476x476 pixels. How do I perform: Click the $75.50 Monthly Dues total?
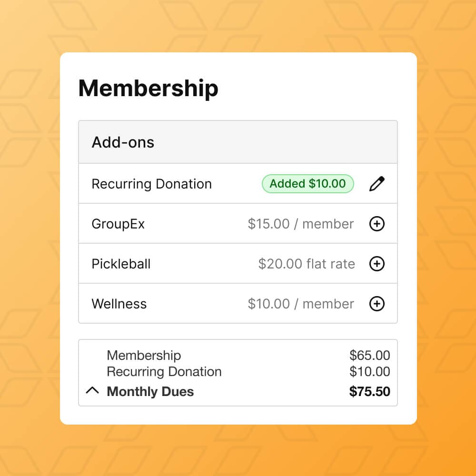point(370,391)
